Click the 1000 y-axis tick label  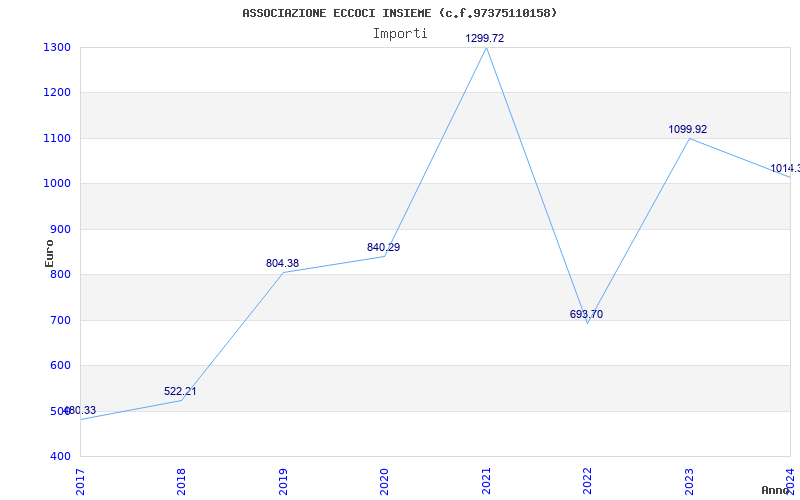point(57,184)
